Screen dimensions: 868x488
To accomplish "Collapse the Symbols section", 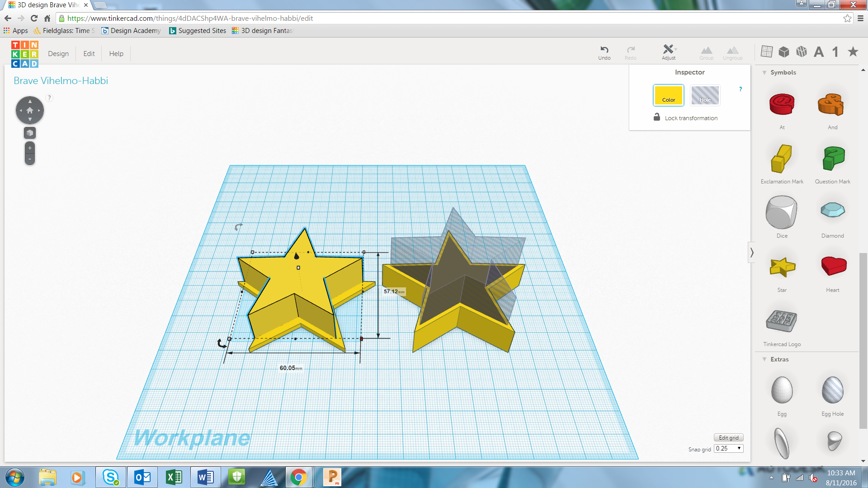I will [x=764, y=72].
